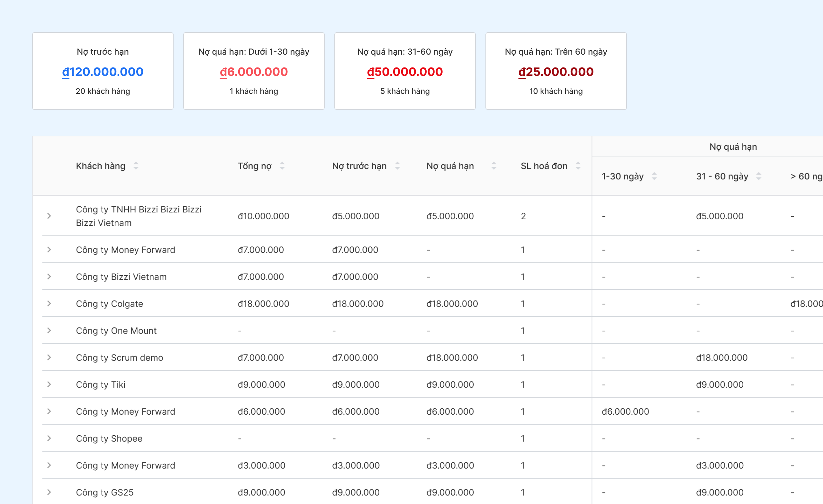This screenshot has width=823, height=504.
Task: Click the đ6.000.000 cell under 1-30 ngày
Action: (x=625, y=411)
